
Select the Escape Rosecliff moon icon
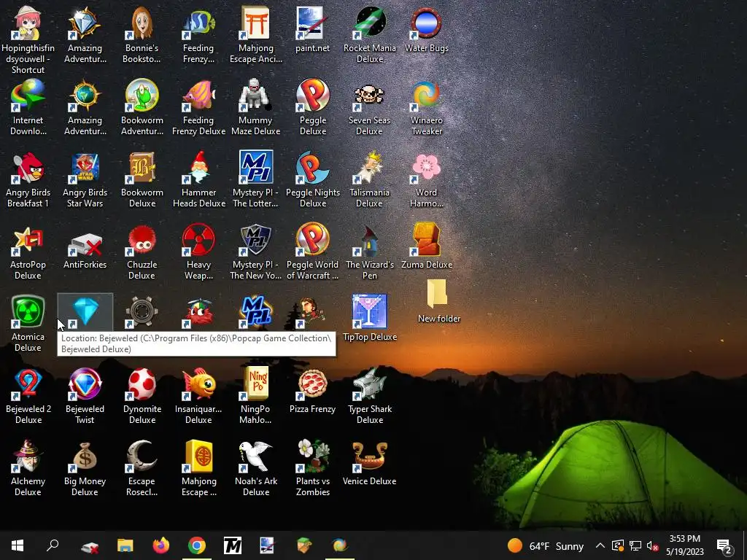tap(142, 456)
